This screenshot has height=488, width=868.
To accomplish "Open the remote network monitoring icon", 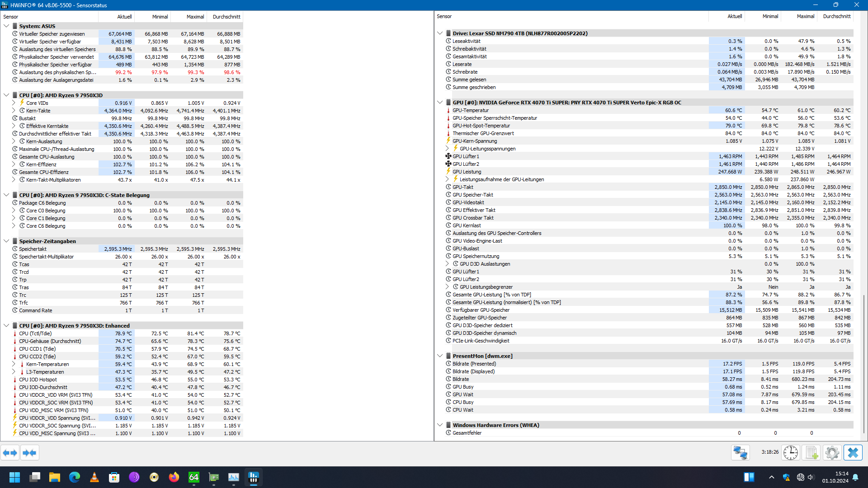I will point(740,453).
